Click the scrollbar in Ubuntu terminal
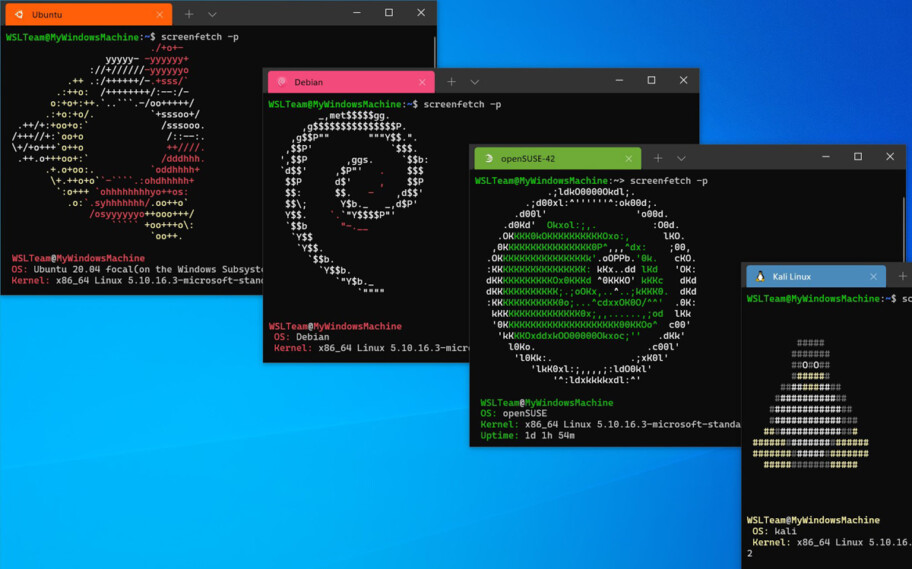 click(x=434, y=52)
